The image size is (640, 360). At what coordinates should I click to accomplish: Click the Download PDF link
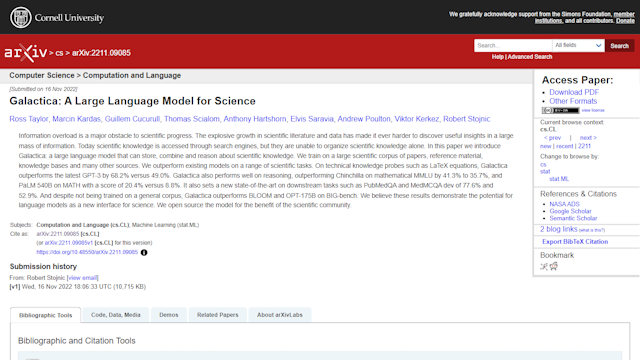coord(574,92)
